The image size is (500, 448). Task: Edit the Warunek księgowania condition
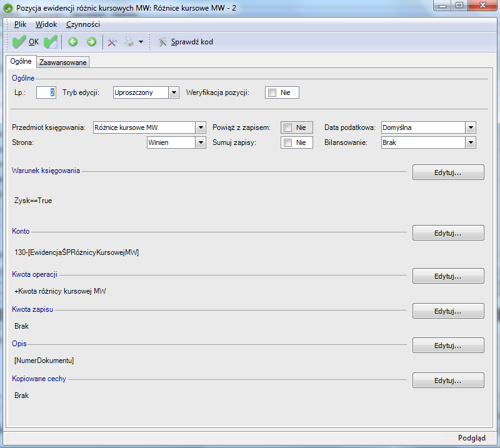tap(448, 172)
